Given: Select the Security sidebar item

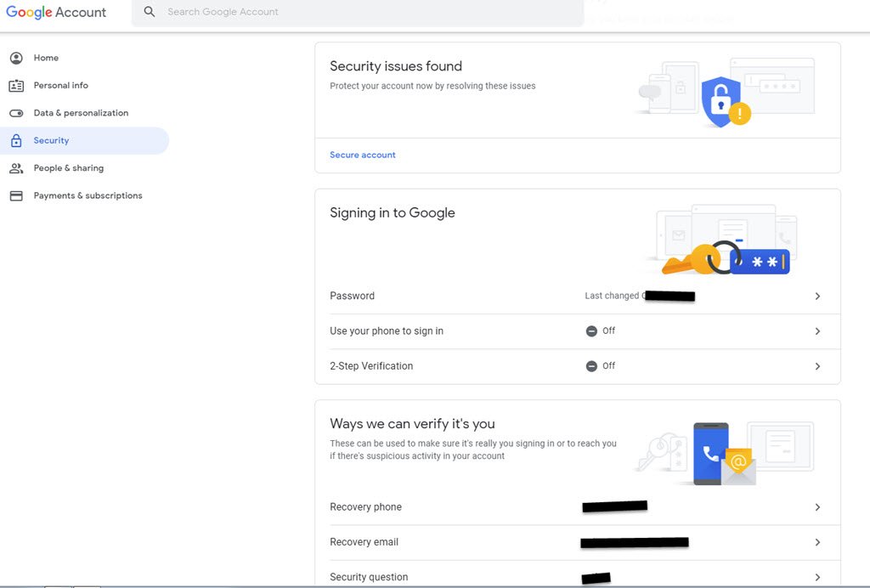Looking at the screenshot, I should [84, 140].
